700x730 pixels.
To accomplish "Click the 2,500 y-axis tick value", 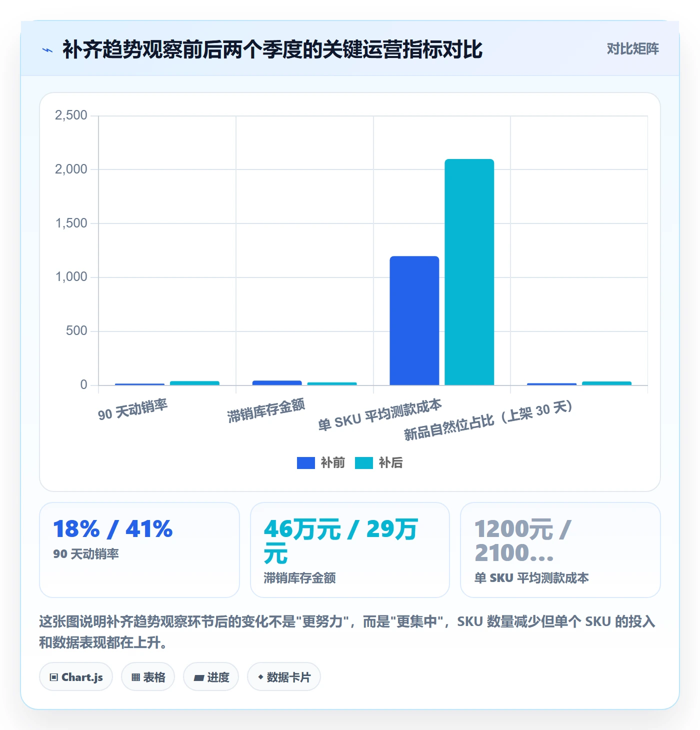I will [x=71, y=115].
